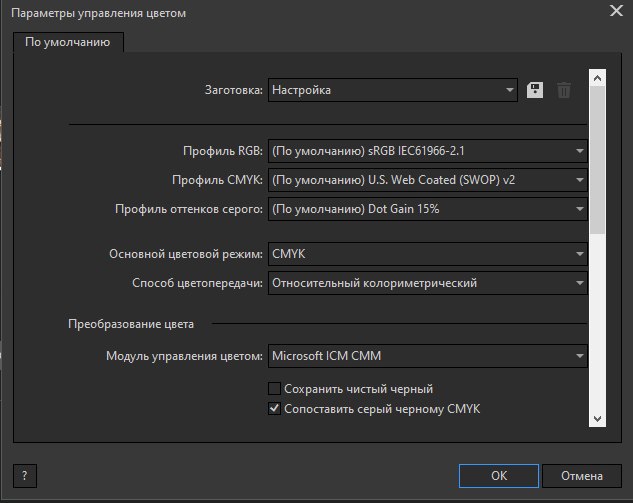Open the Профиль оттенков серого dropdown

pyautogui.click(x=428, y=209)
